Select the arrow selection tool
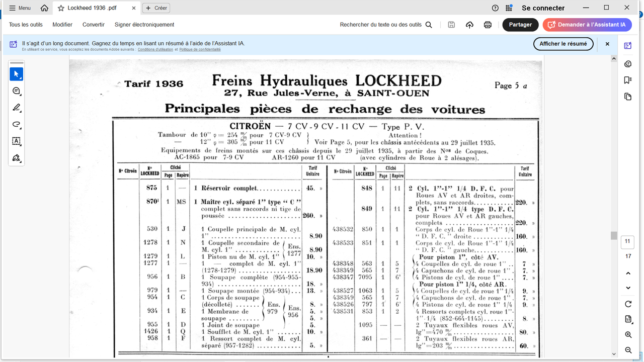644x362 pixels. point(17,74)
